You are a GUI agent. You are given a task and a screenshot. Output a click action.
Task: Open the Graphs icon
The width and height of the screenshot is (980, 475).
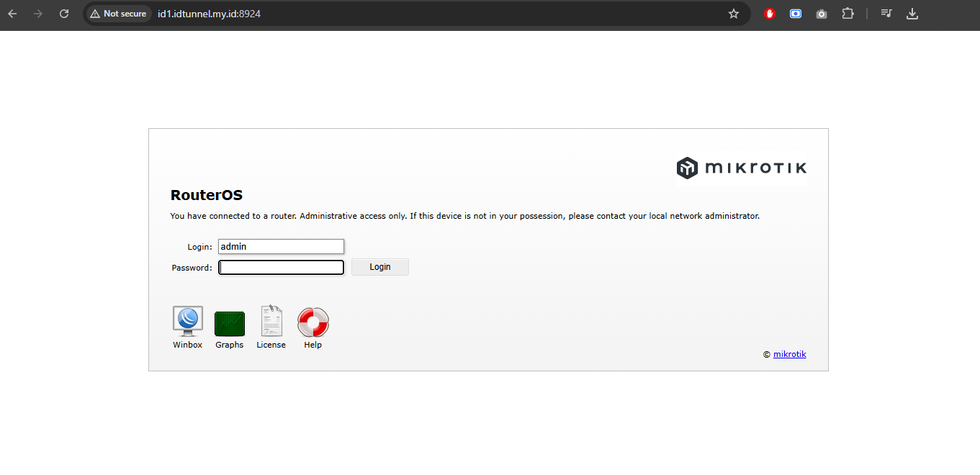tap(230, 323)
